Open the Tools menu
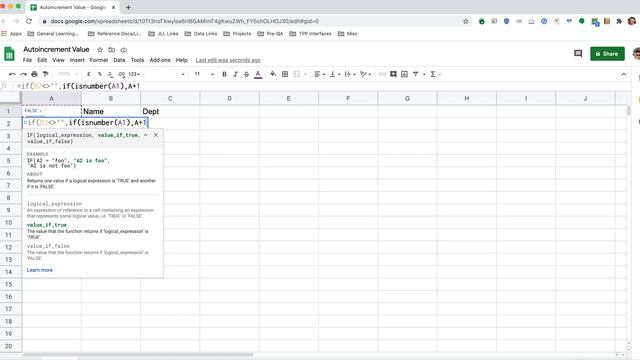Screen dimensions: 640x360 (137, 60)
